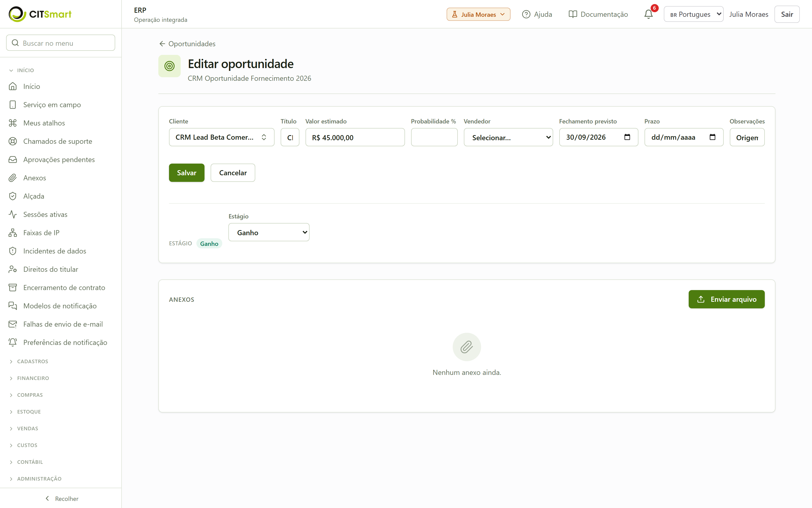Expand the FINANCEIRO menu section
This screenshot has height=508, width=812.
tap(29, 378)
